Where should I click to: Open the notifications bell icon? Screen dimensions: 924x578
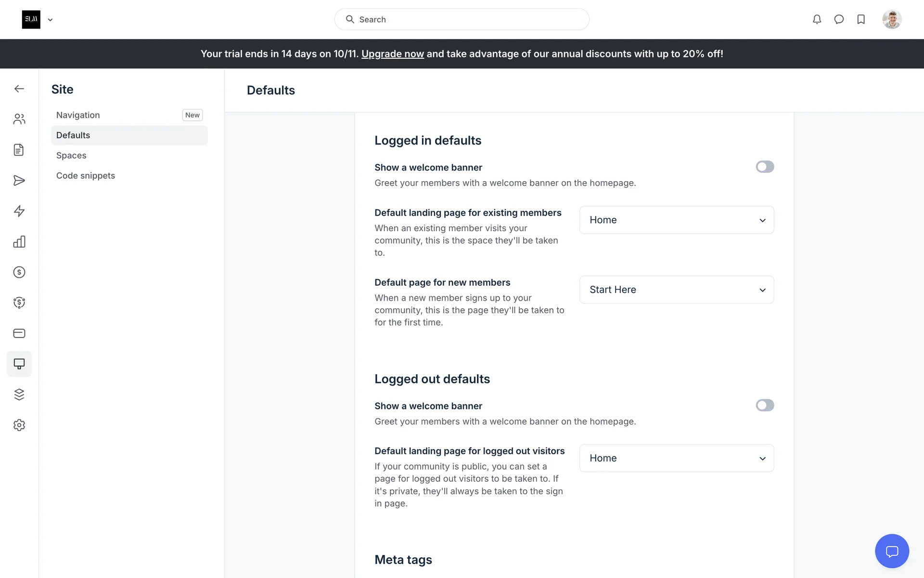tap(817, 19)
